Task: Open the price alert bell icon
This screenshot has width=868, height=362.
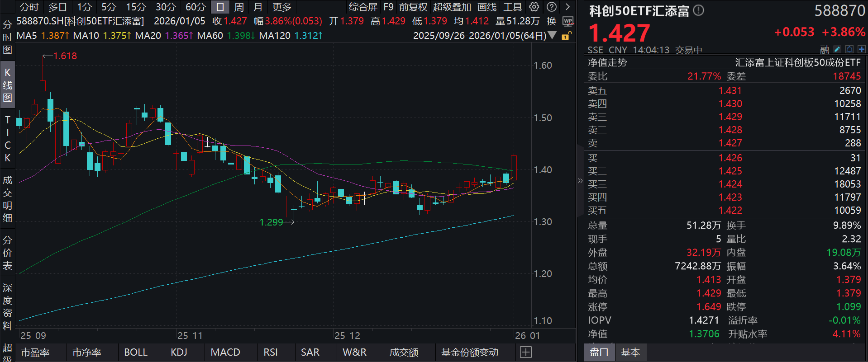Action: tap(849, 49)
